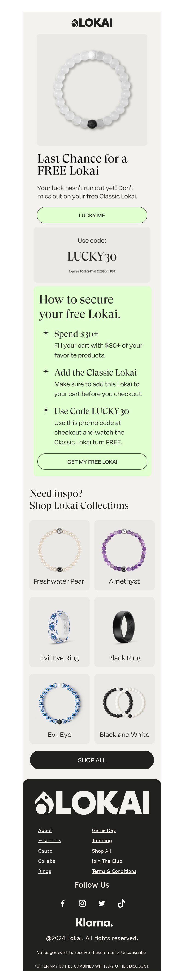Click the clear Classic Lokai hero image
This screenshot has width=184, height=980.
(92, 90)
